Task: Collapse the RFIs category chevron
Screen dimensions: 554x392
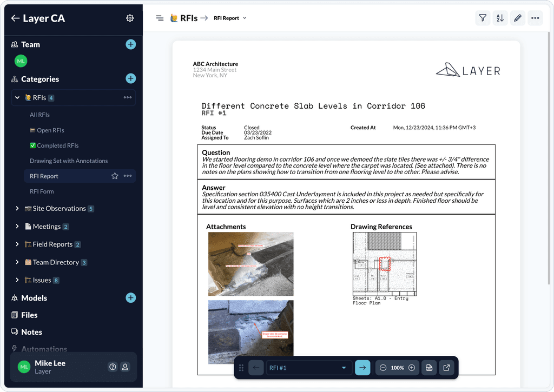Action: [x=17, y=97]
